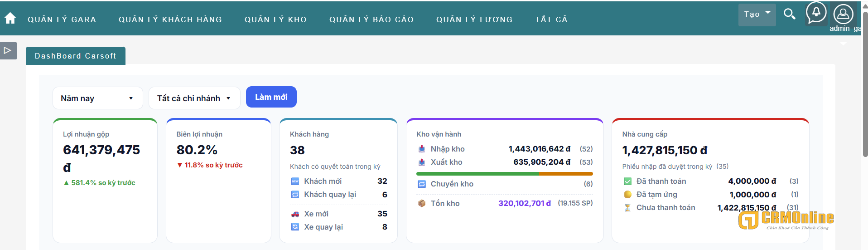Viewport: 868px width, 250px height.
Task: Click the Biên lợi nhuận card title
Action: point(199,134)
